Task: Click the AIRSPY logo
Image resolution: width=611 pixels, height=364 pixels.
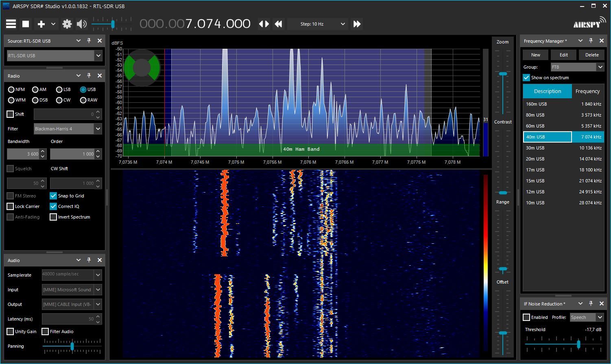Action: [x=589, y=23]
